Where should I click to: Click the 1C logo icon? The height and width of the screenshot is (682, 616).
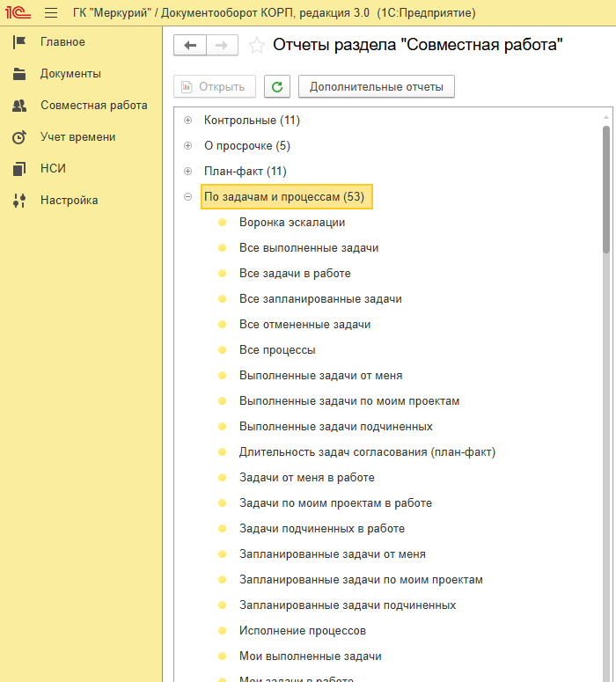(x=18, y=13)
